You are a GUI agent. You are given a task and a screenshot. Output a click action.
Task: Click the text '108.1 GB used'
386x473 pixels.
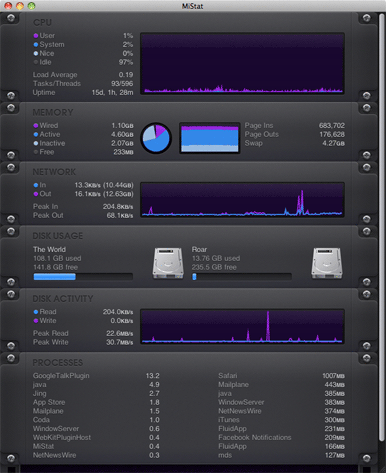click(x=57, y=258)
